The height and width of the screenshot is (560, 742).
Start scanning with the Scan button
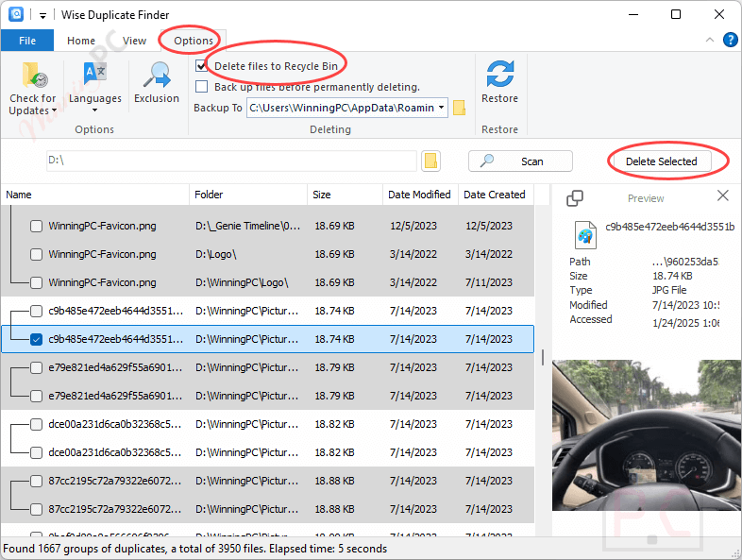click(x=520, y=161)
